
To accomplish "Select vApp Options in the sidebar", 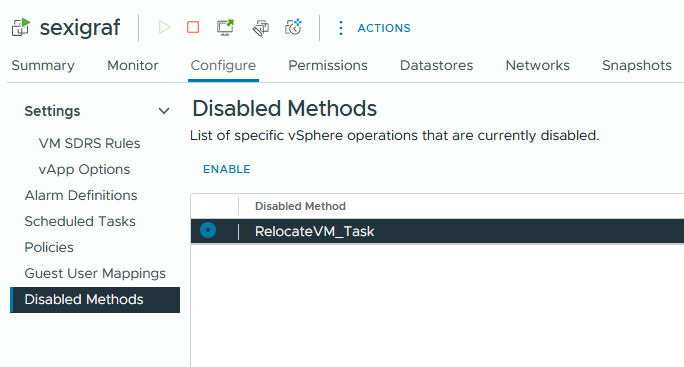I will tap(84, 169).
